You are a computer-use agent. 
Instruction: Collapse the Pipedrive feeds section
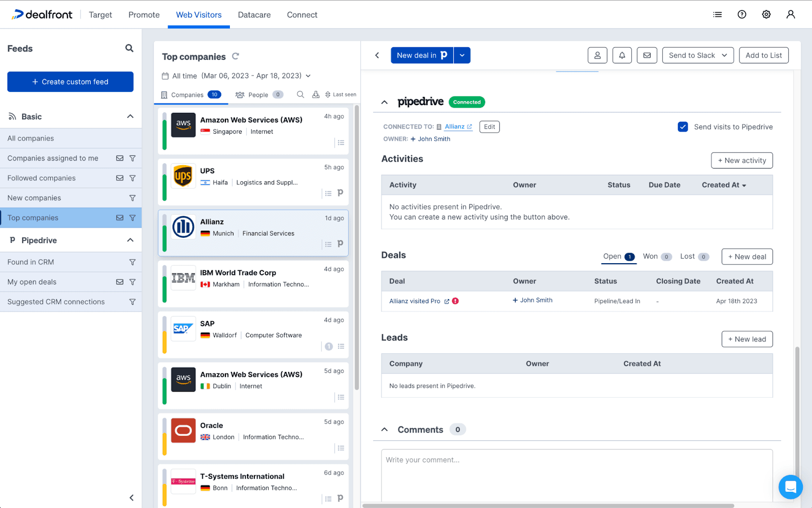click(130, 240)
